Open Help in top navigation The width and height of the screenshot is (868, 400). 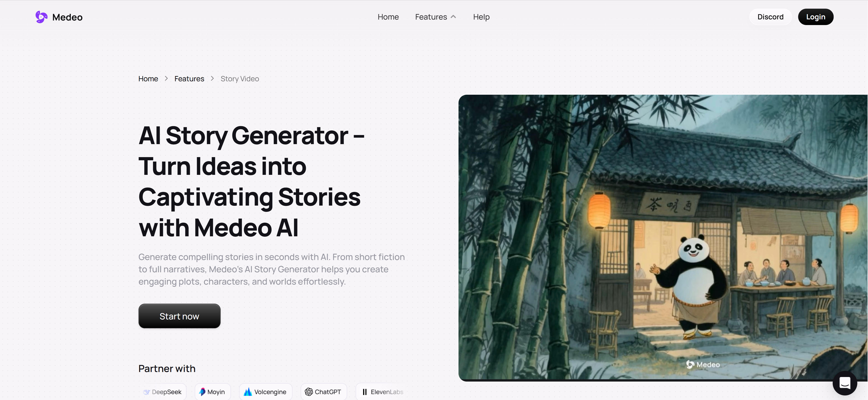pyautogui.click(x=481, y=17)
